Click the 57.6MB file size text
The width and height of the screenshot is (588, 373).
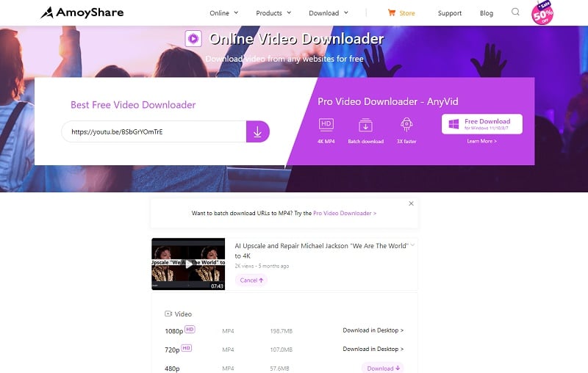pos(280,369)
